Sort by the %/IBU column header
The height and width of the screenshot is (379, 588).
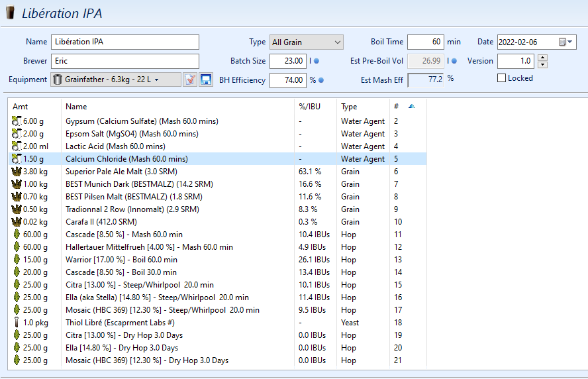click(309, 107)
